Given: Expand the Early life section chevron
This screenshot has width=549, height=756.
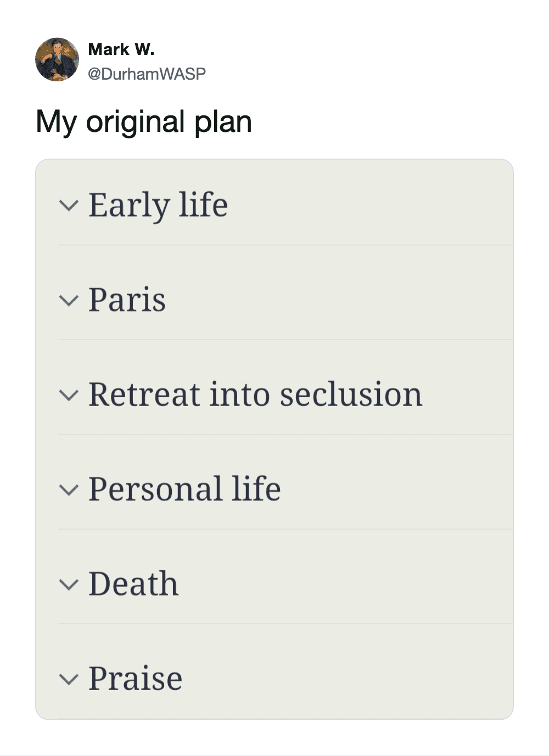Looking at the screenshot, I should click(x=69, y=205).
